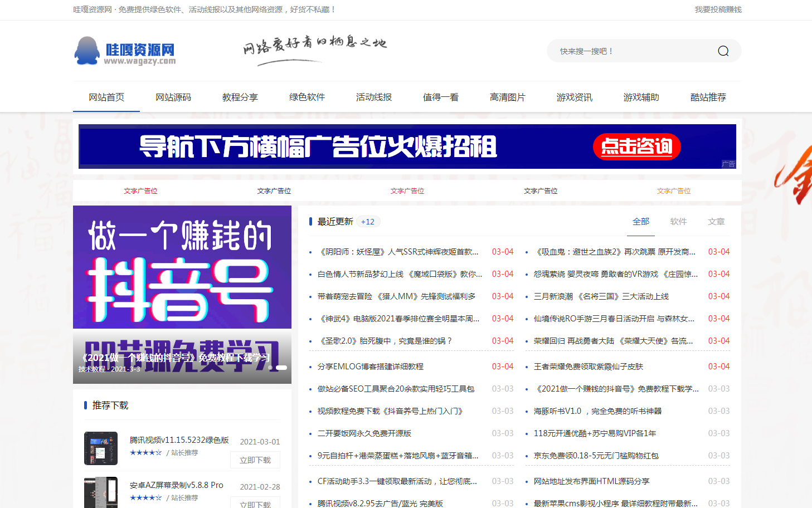Open the 网站源码 navigation menu
The image size is (812, 508).
pos(173,97)
